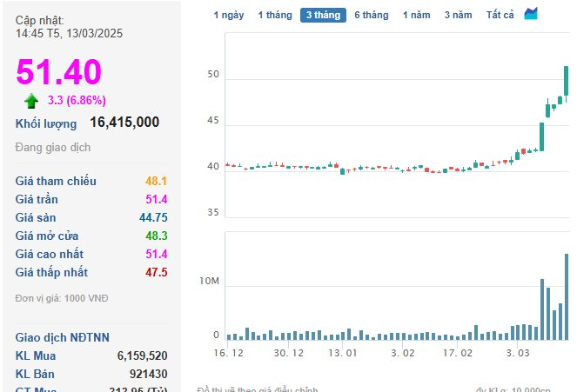Select the 1 tháng time range tab
The width and height of the screenshot is (577, 392).
tap(275, 15)
